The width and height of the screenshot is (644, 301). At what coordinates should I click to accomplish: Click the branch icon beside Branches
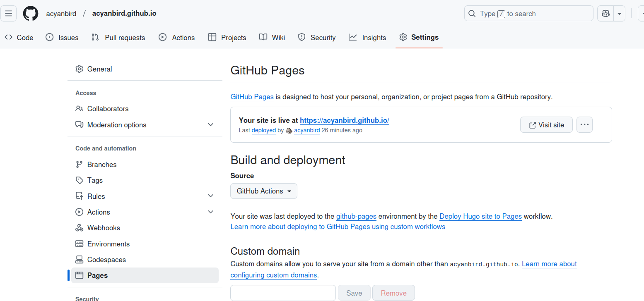pos(79,165)
